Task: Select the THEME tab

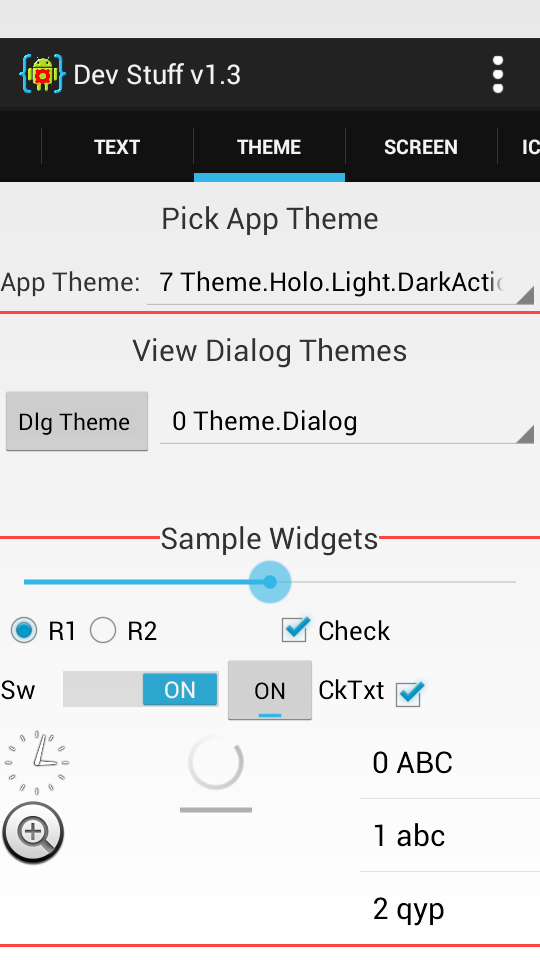Action: pos(269,147)
